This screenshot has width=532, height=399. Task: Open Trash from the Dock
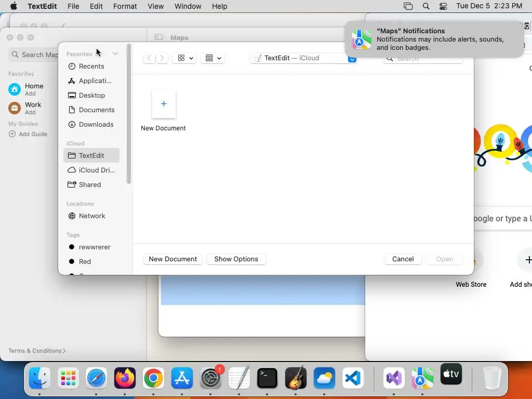point(492,378)
